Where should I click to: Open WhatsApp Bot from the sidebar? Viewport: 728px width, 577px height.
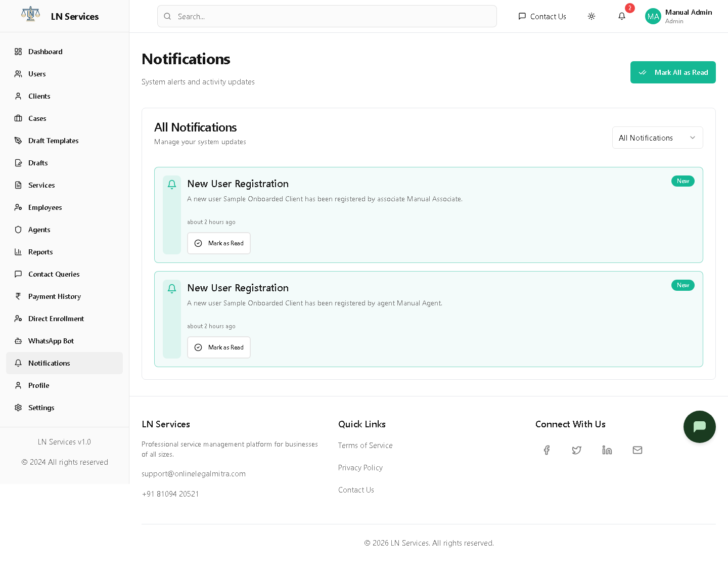click(x=64, y=341)
